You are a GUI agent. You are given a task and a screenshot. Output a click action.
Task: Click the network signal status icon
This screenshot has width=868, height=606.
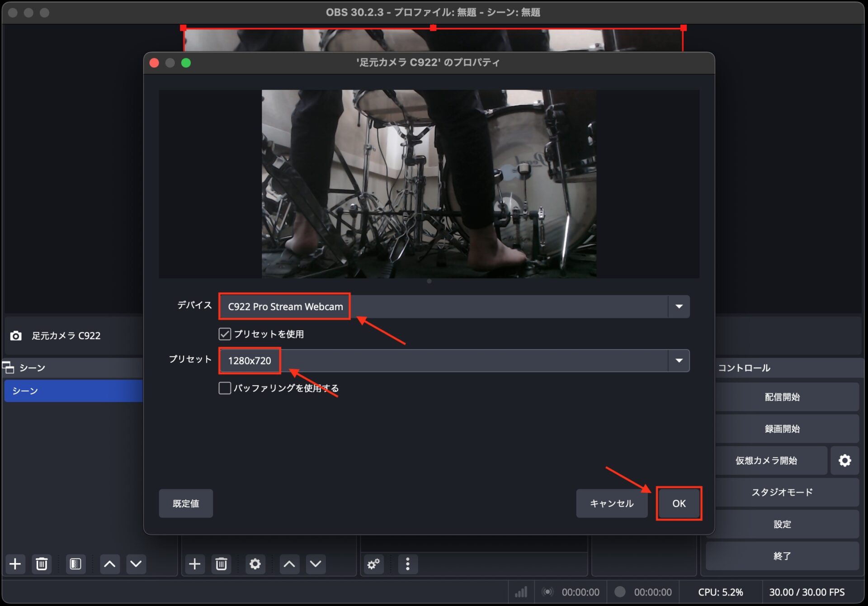521,592
